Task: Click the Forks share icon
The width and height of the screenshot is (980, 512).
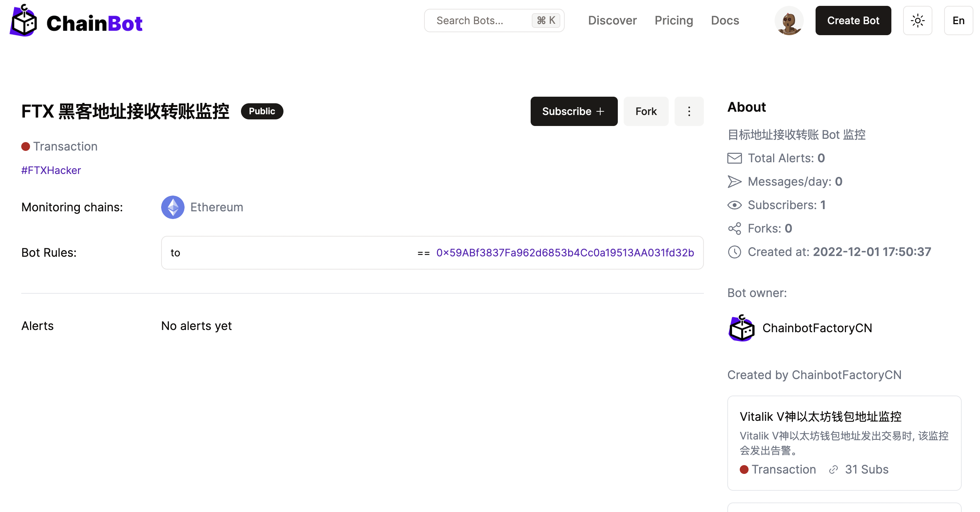Action: click(x=734, y=229)
